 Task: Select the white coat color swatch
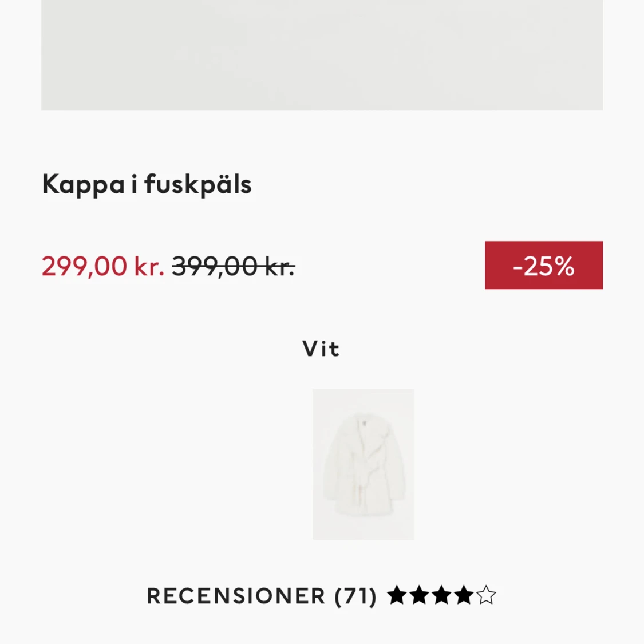(363, 464)
